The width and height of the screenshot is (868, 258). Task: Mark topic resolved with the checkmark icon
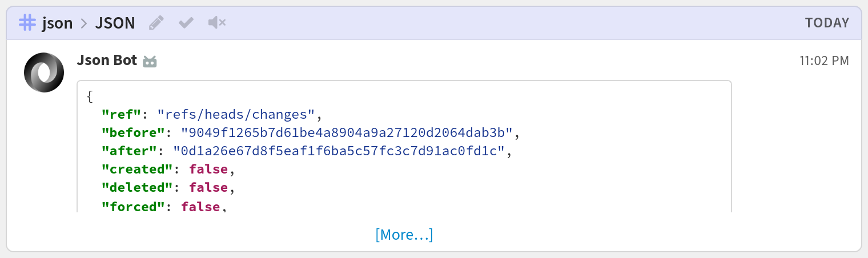(x=186, y=23)
